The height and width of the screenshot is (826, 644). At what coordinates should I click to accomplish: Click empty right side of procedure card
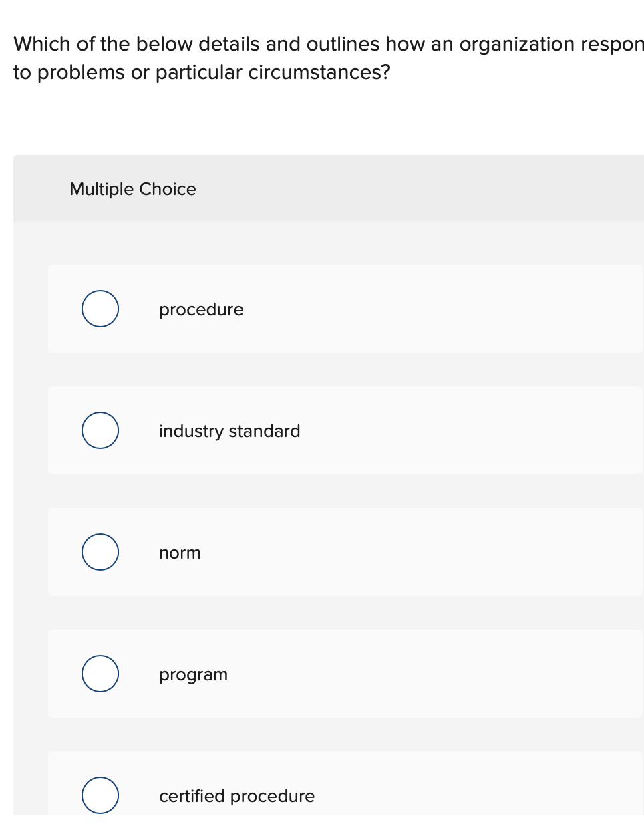coord(468,309)
